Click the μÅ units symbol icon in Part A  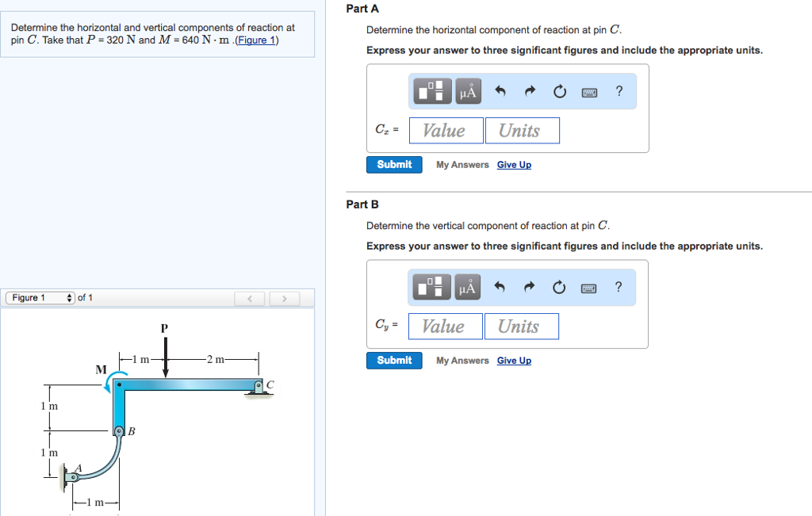[x=467, y=90]
